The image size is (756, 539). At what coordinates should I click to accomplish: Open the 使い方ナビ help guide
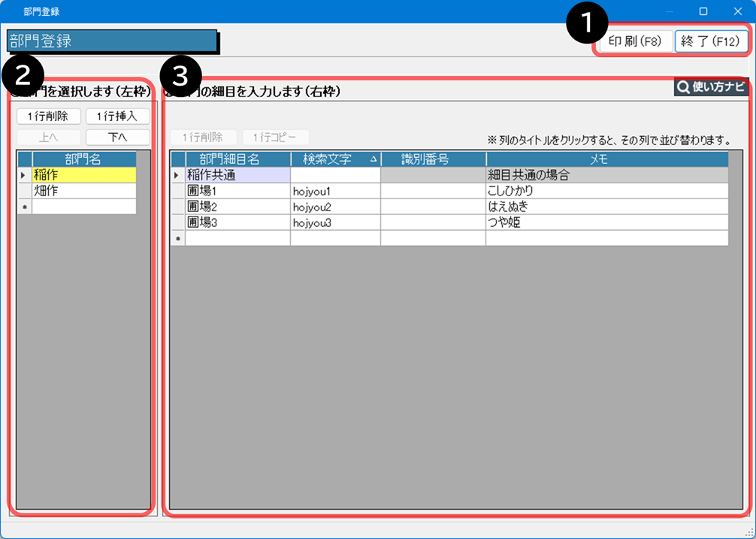[712, 87]
